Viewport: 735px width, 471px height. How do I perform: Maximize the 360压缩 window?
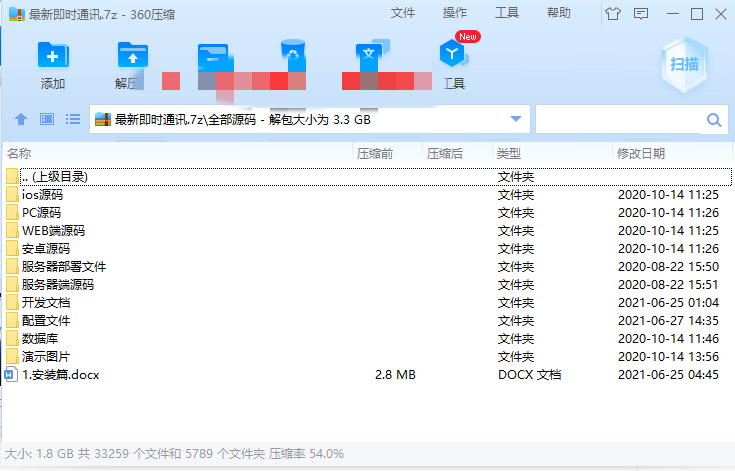697,14
